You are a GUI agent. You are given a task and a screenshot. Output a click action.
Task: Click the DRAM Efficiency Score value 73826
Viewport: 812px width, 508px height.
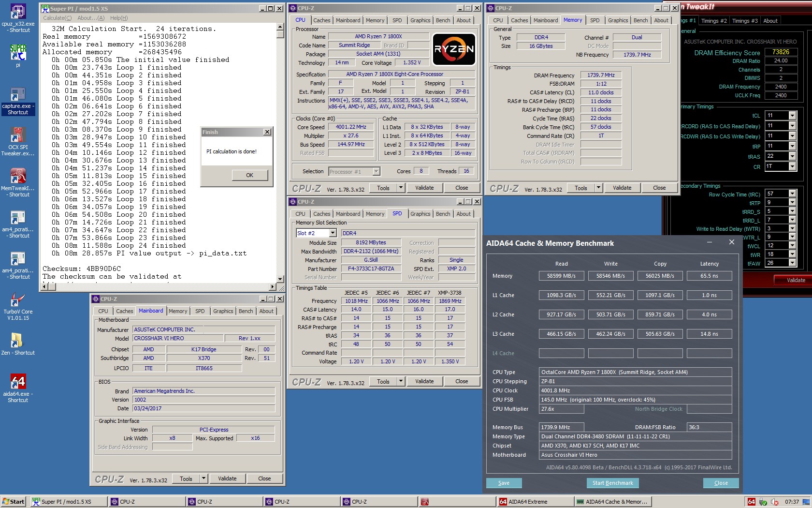tap(781, 52)
